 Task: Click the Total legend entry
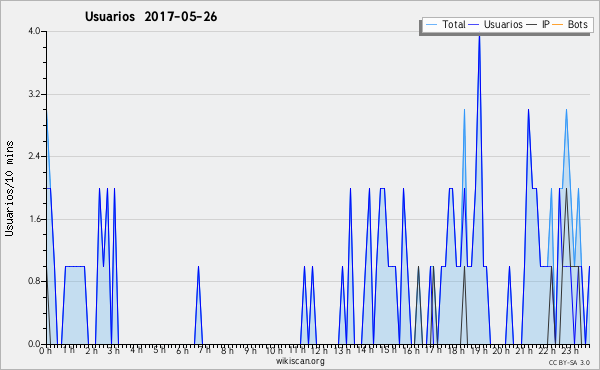445,24
